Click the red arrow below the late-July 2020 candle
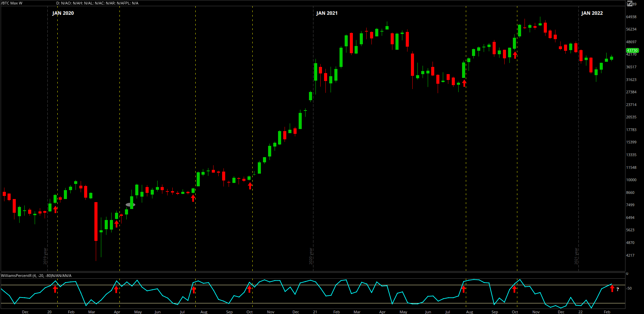This screenshot has height=314, width=644. [193, 198]
